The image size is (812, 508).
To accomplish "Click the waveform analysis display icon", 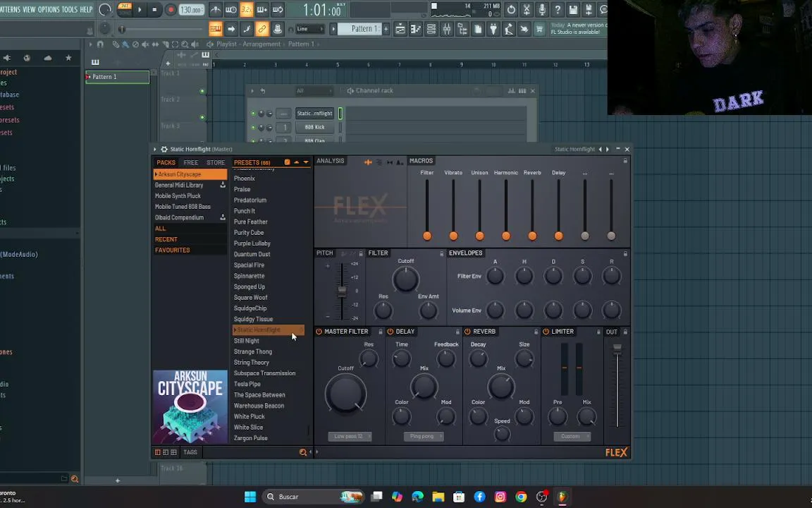I will tap(368, 162).
